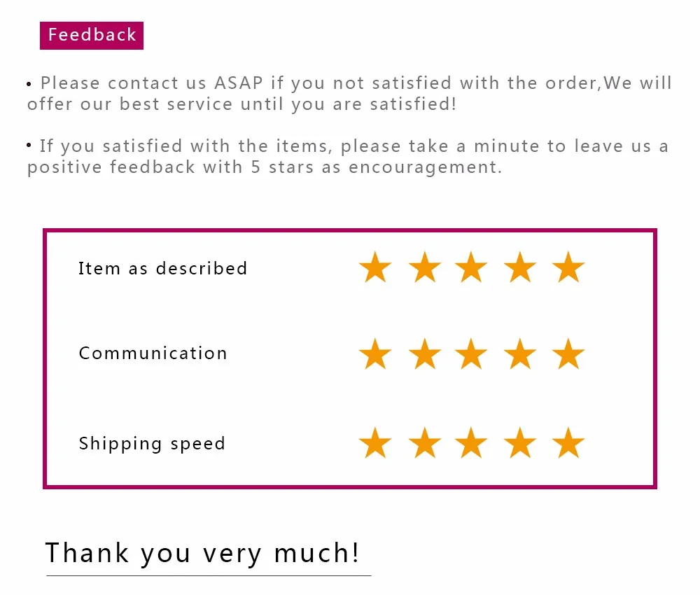Choose the fourth star in Shipping speed row
Screen dimensions: 700x595
pos(520,443)
